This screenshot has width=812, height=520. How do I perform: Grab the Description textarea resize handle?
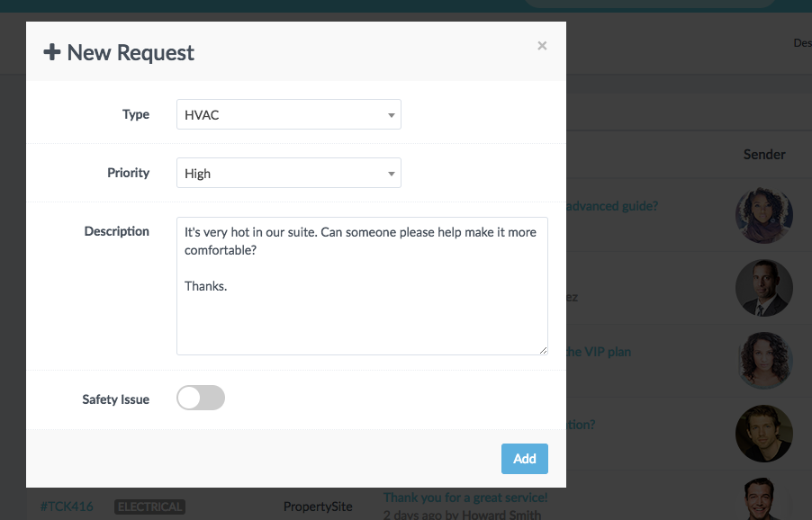pos(543,350)
